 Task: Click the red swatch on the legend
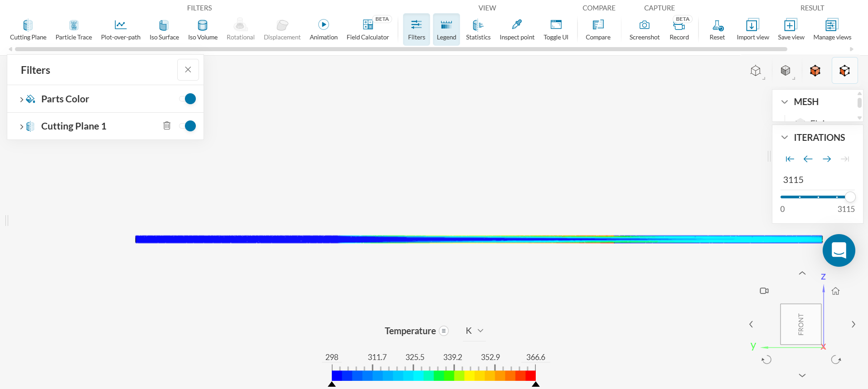530,375
